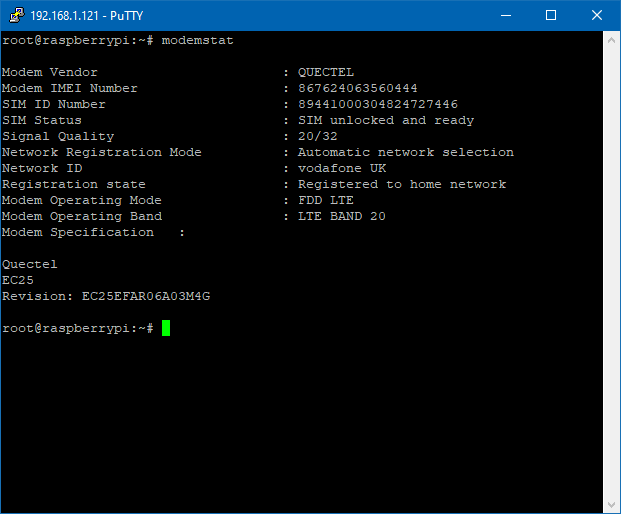Click the scrollbar up arrow

611,40
